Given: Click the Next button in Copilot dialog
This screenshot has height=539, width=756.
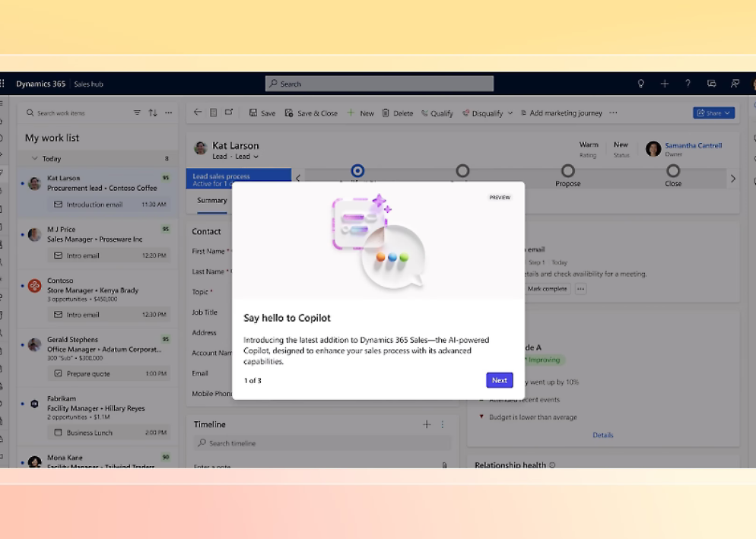Looking at the screenshot, I should (x=499, y=380).
